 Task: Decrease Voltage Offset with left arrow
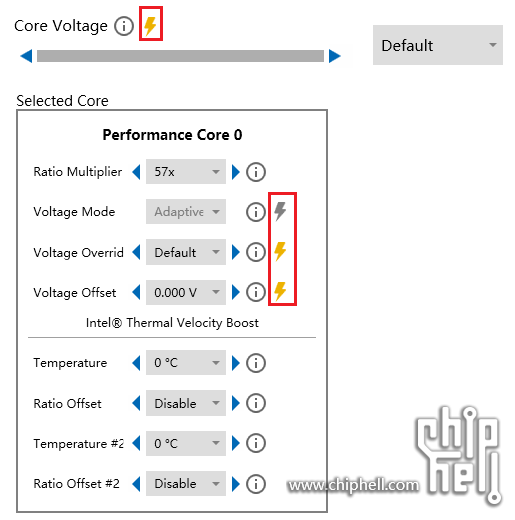pyautogui.click(x=136, y=292)
